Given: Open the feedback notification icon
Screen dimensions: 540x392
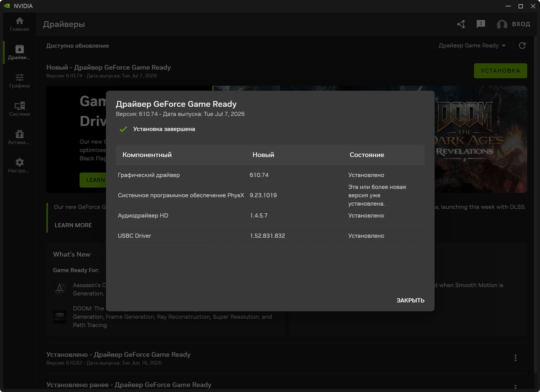Looking at the screenshot, I should click(481, 24).
